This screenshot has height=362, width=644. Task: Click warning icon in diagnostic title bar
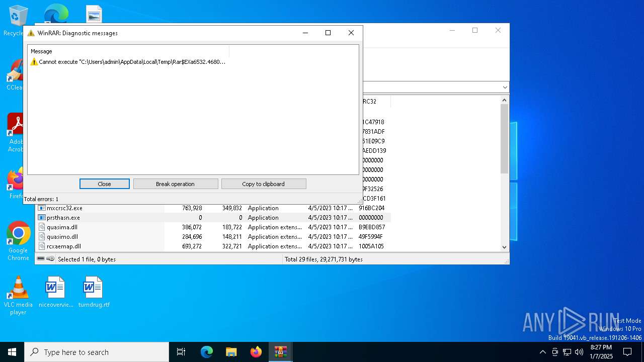pos(31,33)
